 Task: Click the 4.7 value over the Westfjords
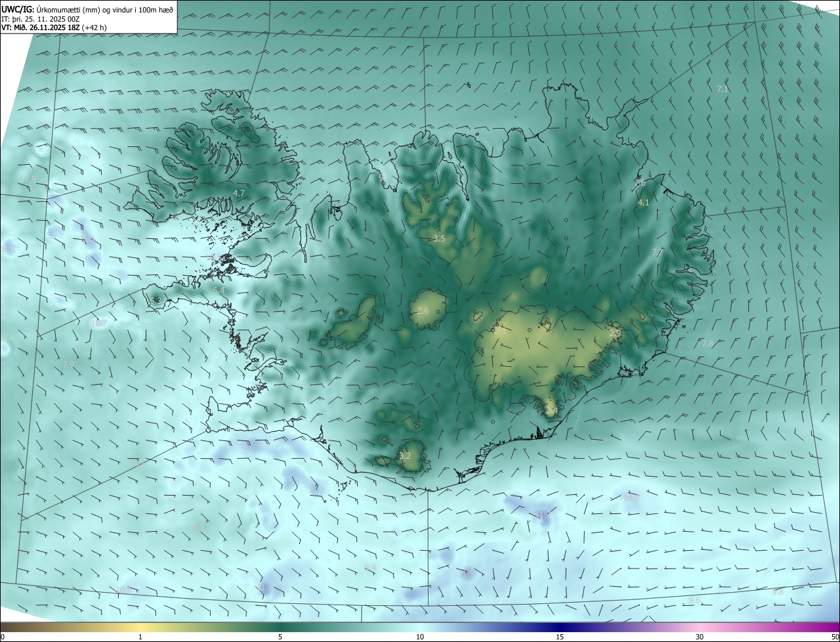click(239, 193)
